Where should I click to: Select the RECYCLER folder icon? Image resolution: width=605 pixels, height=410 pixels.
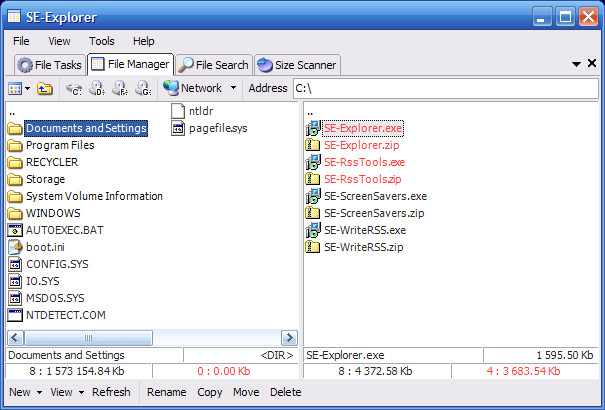pyautogui.click(x=15, y=162)
